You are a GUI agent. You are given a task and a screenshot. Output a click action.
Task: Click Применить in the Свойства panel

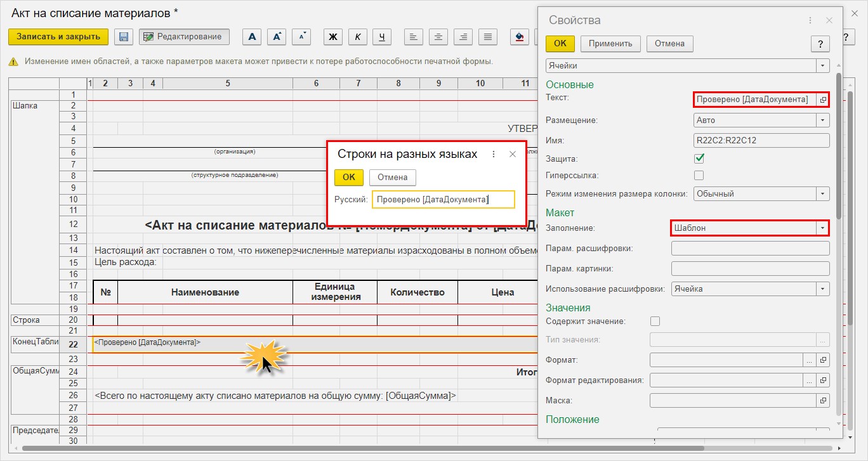coord(610,44)
